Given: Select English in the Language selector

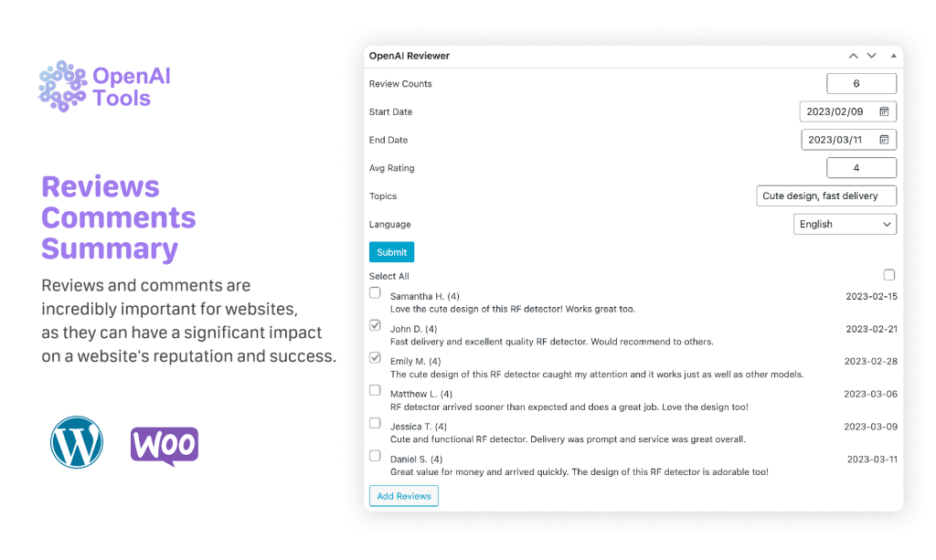Looking at the screenshot, I should coord(843,223).
